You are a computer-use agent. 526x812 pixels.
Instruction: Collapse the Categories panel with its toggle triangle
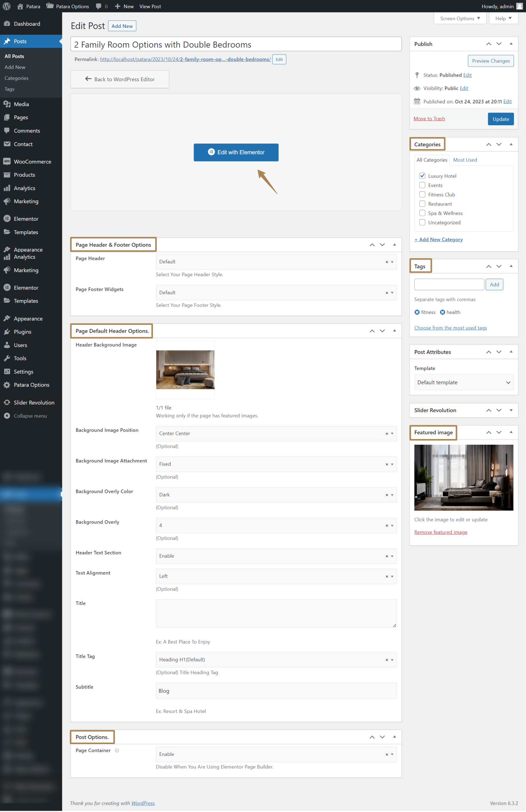pyautogui.click(x=511, y=144)
